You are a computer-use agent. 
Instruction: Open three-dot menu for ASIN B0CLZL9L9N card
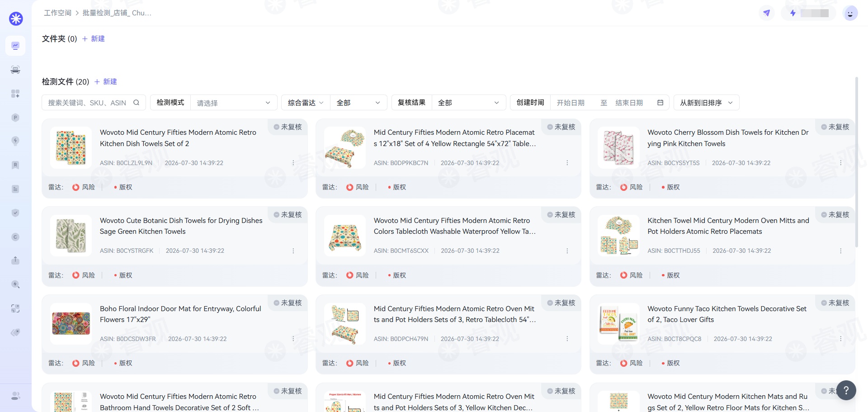(x=293, y=163)
